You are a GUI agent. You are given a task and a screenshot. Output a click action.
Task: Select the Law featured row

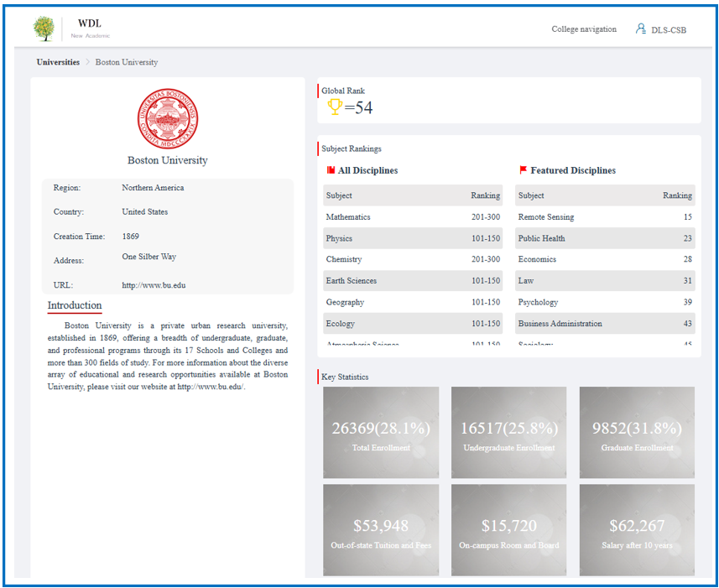click(605, 280)
